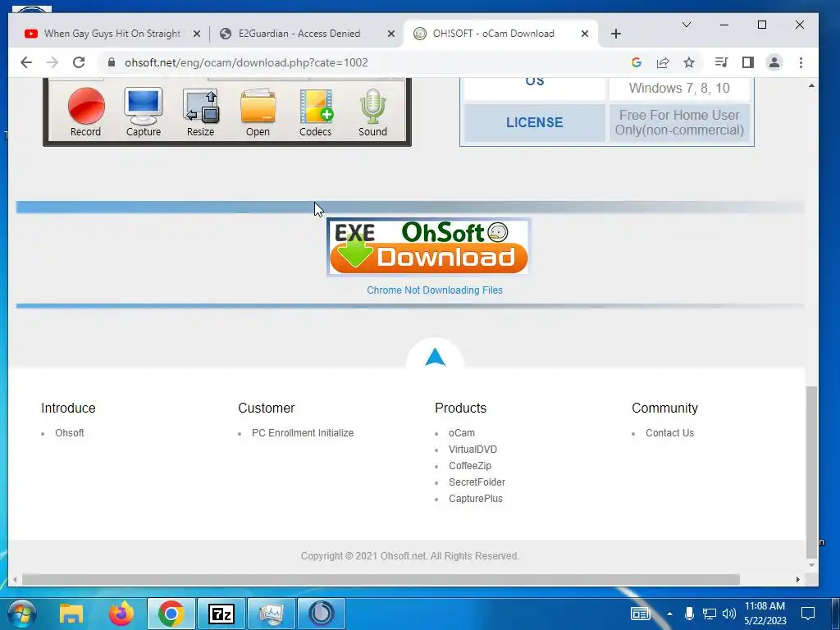Click the LICENSE table header cell
This screenshot has width=840, height=630.
point(534,123)
